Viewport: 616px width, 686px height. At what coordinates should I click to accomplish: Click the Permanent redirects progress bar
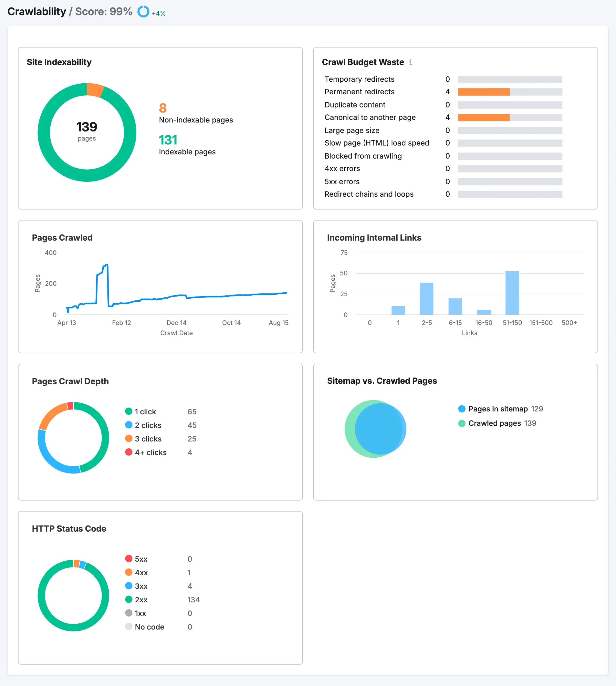[x=483, y=91]
